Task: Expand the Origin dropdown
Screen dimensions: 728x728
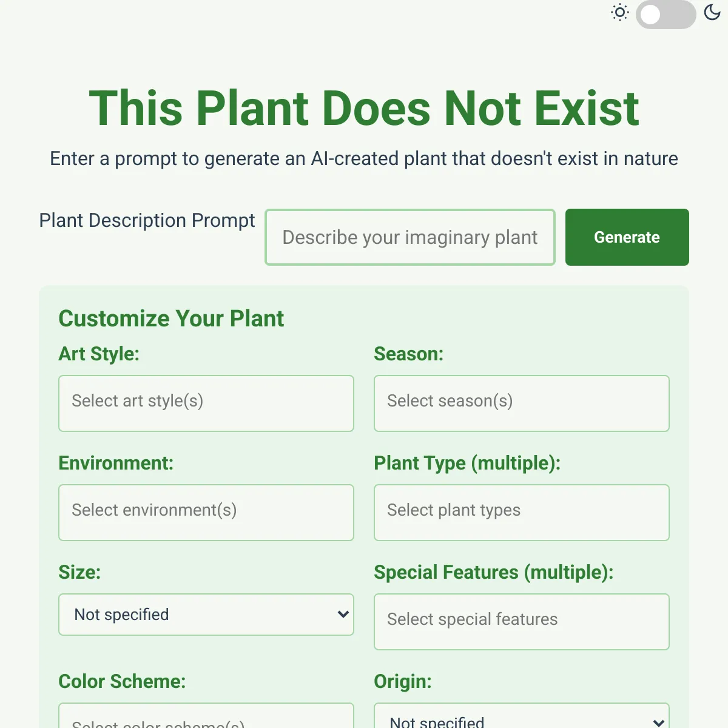Action: click(x=522, y=716)
